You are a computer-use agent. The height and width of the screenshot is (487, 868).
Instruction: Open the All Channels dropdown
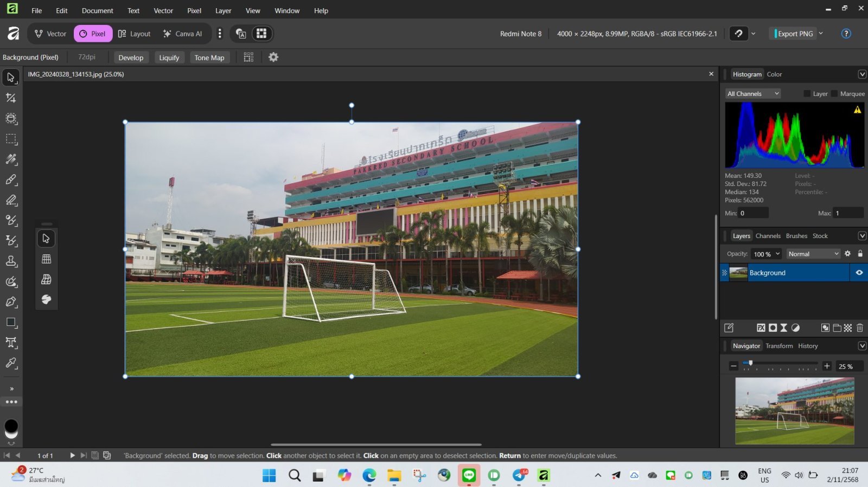(753, 94)
